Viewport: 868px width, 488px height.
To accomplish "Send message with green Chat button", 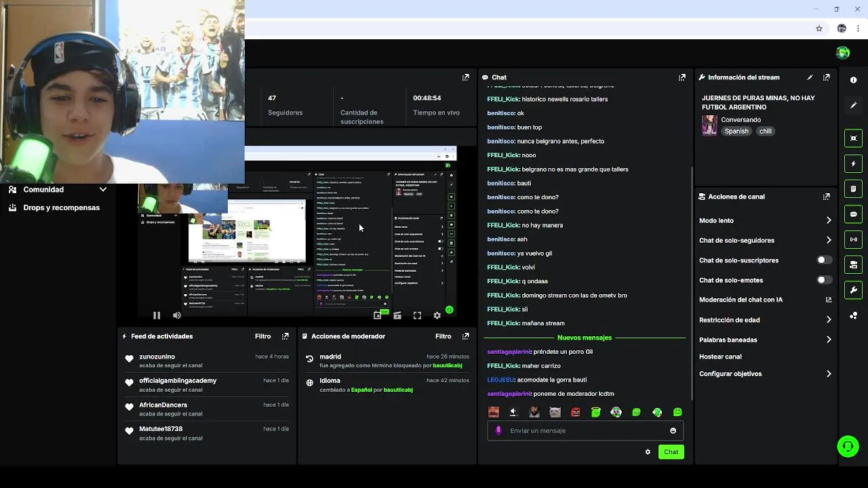I will [x=671, y=452].
